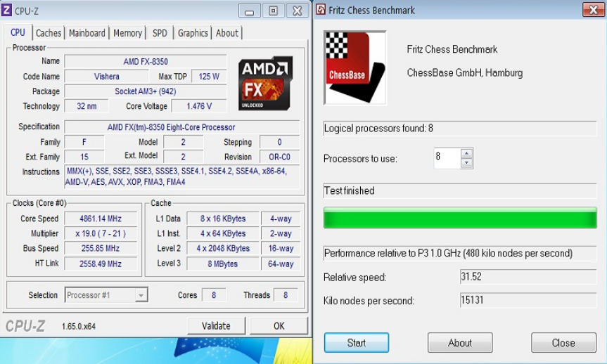Increase processors to use with up arrow
The width and height of the screenshot is (607, 364).
(x=466, y=153)
